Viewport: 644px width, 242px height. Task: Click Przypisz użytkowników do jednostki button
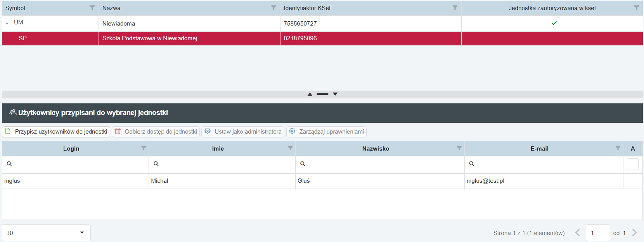point(56,132)
